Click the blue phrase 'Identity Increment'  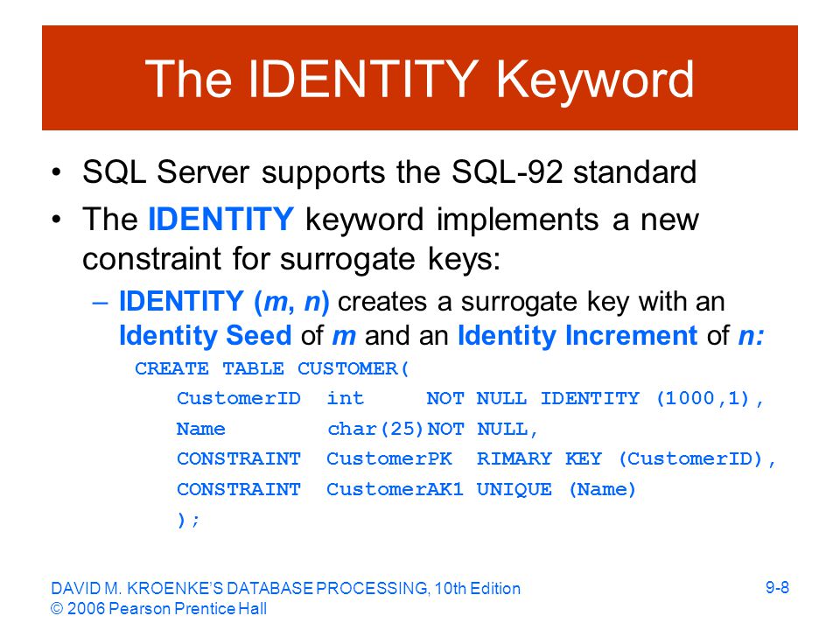[x=577, y=336]
